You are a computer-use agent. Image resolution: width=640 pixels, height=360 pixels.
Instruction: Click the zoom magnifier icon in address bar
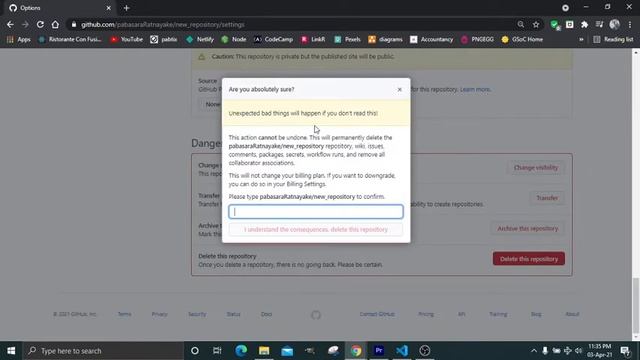pos(520,24)
